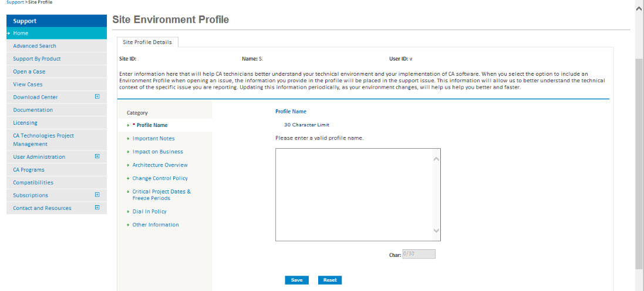The image size is (644, 291).
Task: Reset the profile form
Action: tap(330, 280)
